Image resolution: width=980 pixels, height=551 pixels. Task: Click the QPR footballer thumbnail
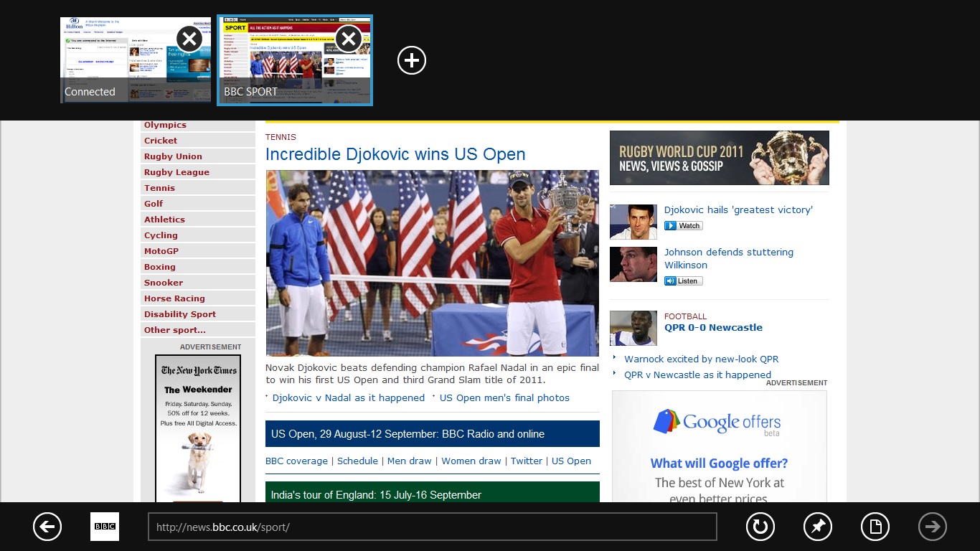pyautogui.click(x=633, y=328)
